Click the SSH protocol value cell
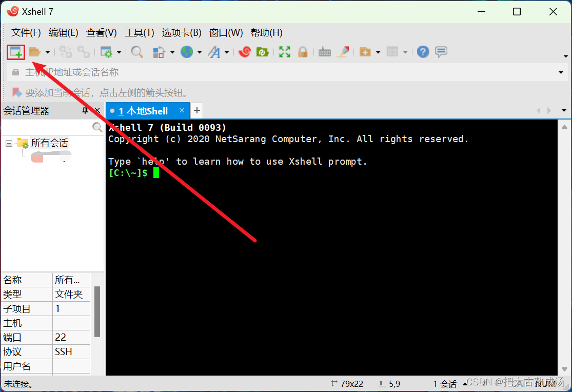This screenshot has width=572, height=392. [71, 352]
